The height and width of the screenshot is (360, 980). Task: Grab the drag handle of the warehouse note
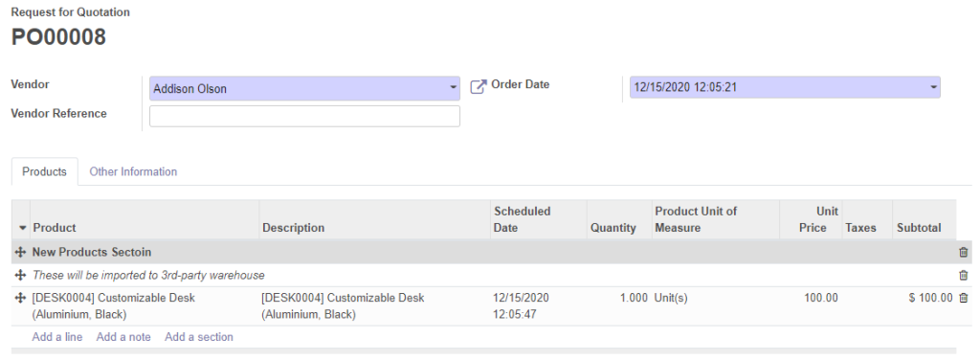pyautogui.click(x=19, y=275)
